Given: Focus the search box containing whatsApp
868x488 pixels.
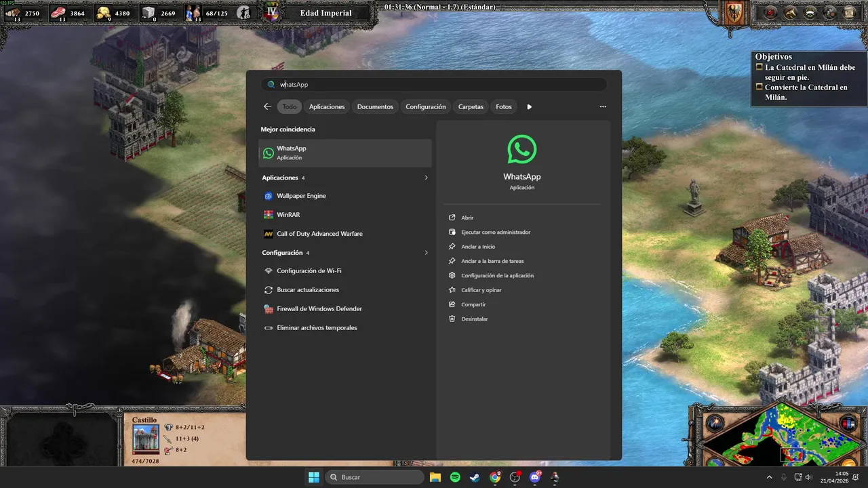Looking at the screenshot, I should [434, 85].
